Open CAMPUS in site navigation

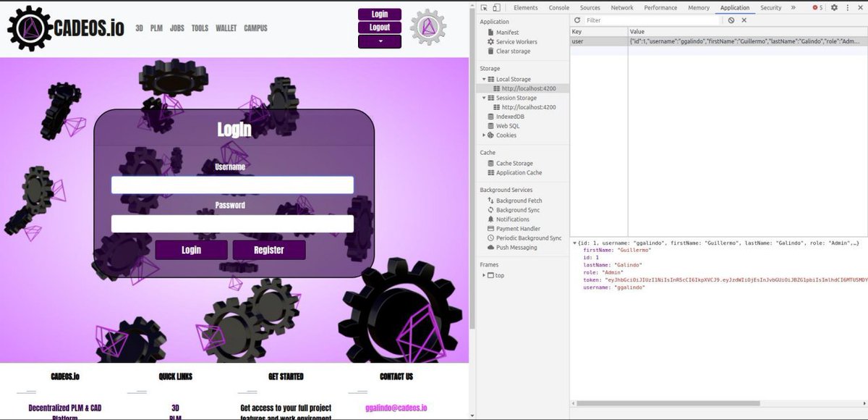255,28
